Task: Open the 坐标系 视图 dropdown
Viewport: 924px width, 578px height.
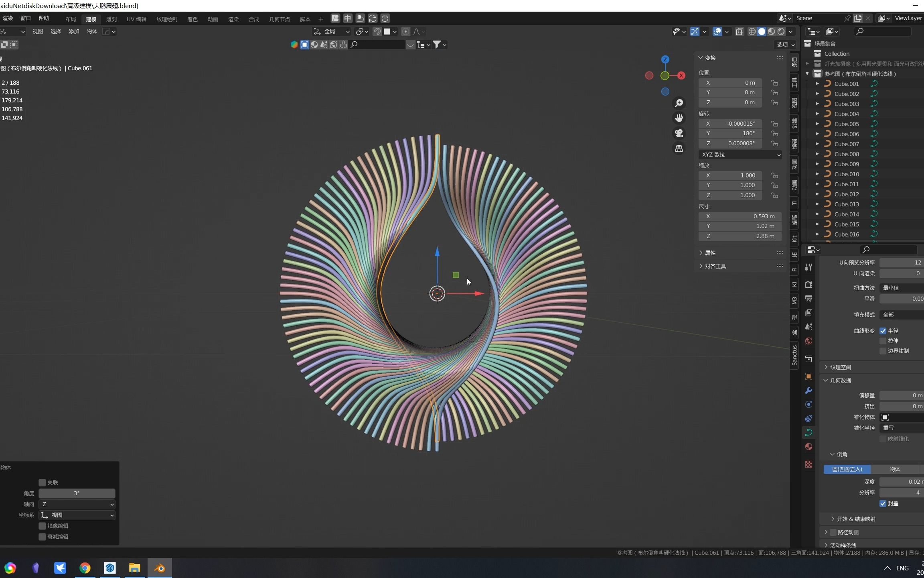Action: 77,515
